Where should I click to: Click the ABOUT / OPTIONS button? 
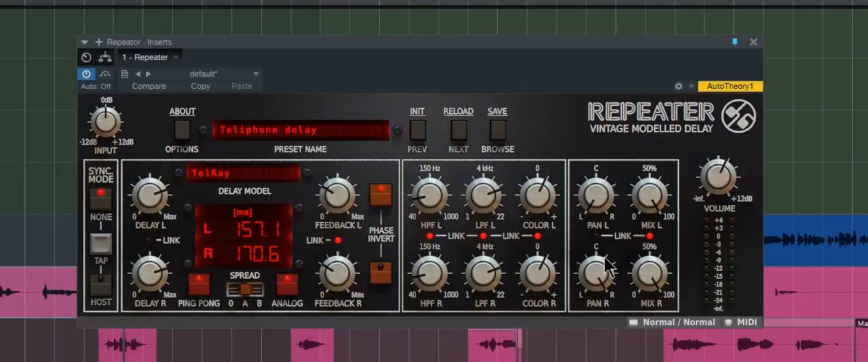[182, 130]
